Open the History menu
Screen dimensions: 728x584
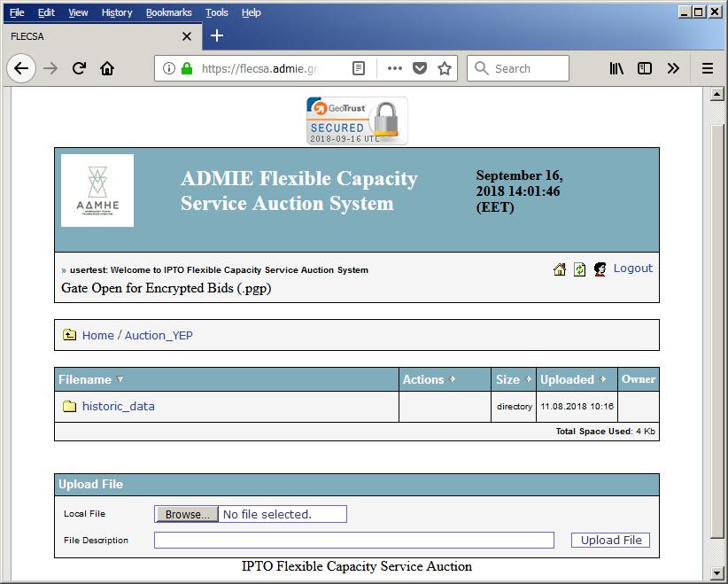pos(117,12)
